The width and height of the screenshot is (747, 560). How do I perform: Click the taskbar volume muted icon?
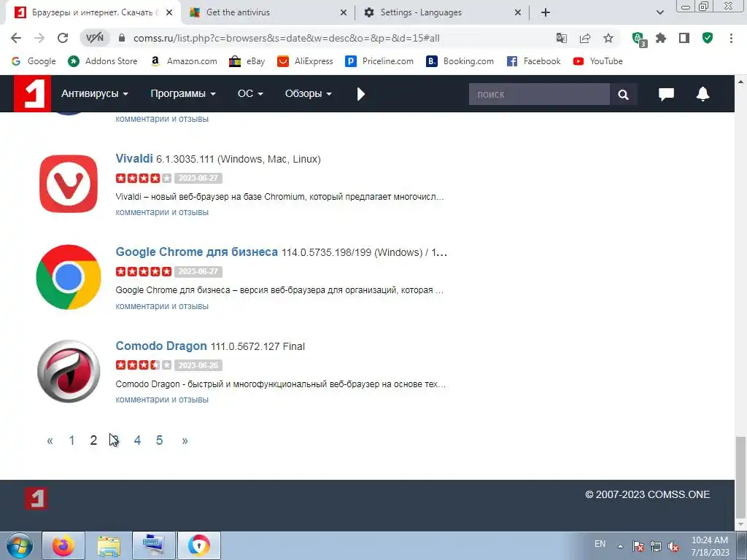tap(673, 547)
